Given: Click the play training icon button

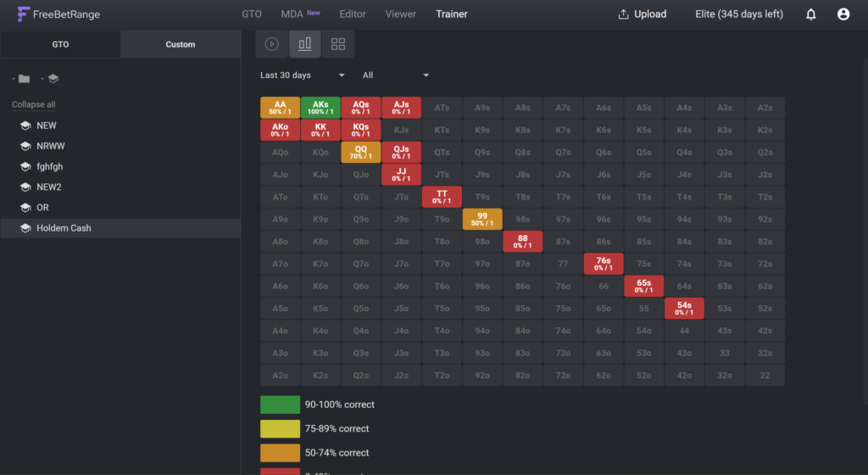Looking at the screenshot, I should point(272,44).
